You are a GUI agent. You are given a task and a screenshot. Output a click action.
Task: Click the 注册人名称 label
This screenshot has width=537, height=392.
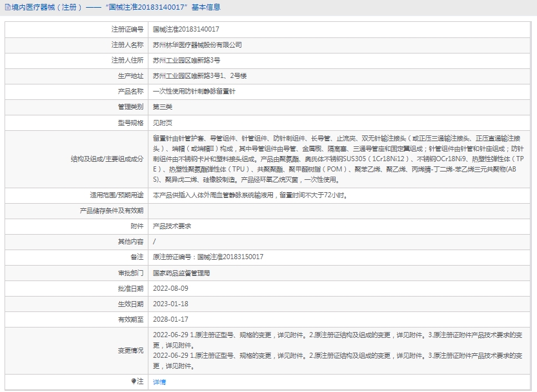(127, 45)
